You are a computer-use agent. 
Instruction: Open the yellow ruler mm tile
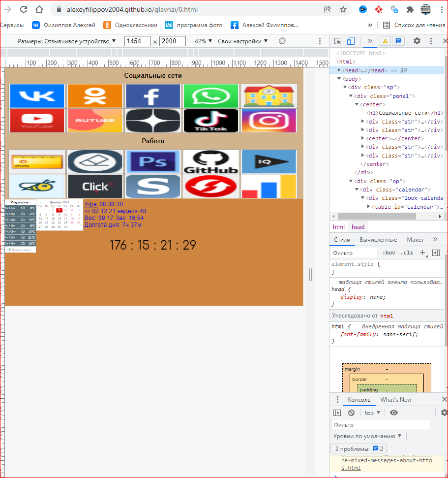[37, 161]
